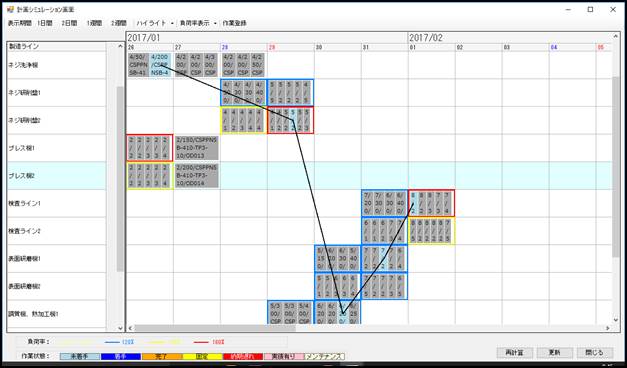Select the 2/200/CSPPNSB-410 task in プレス機2 row

(x=197, y=176)
